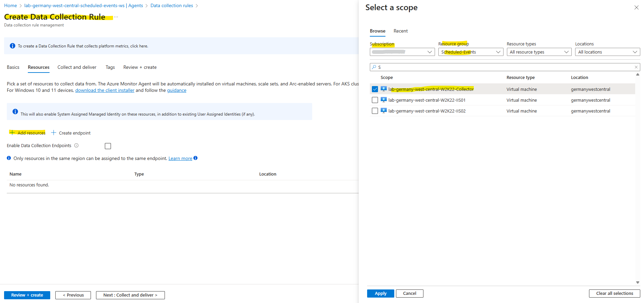Click Add resources
The height and width of the screenshot is (303, 644).
pyautogui.click(x=28, y=133)
